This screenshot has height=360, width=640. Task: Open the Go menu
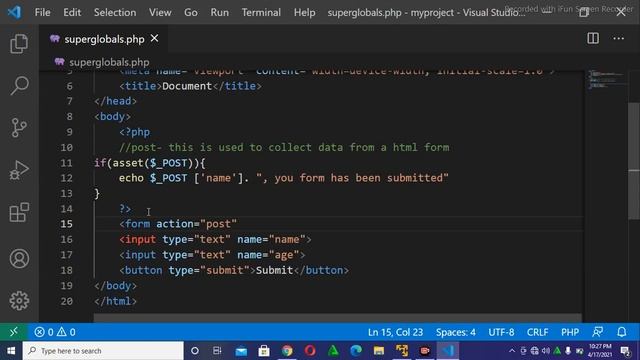[x=191, y=12]
